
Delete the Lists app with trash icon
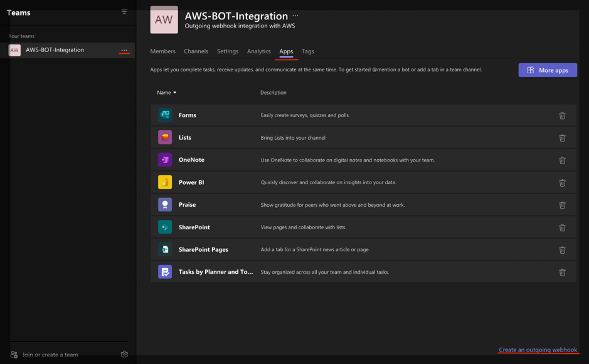coord(562,138)
